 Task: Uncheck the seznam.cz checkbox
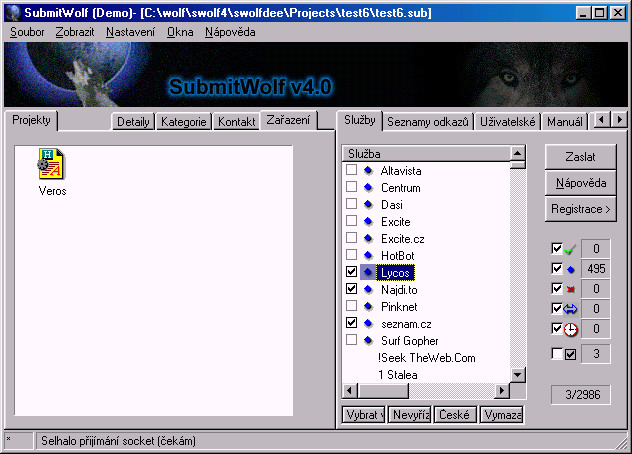[351, 323]
